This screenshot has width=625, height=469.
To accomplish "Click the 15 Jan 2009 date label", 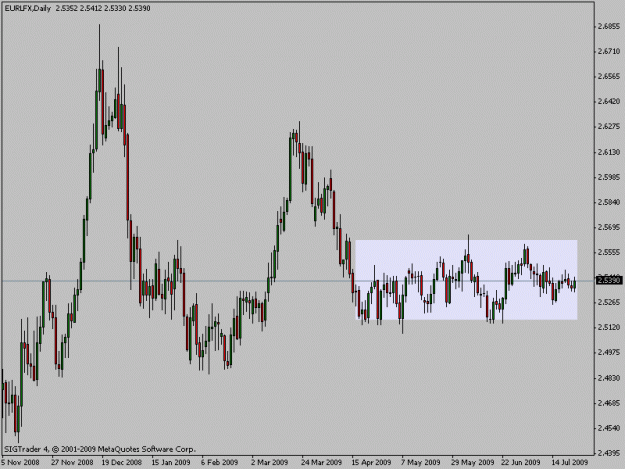I will [171, 462].
